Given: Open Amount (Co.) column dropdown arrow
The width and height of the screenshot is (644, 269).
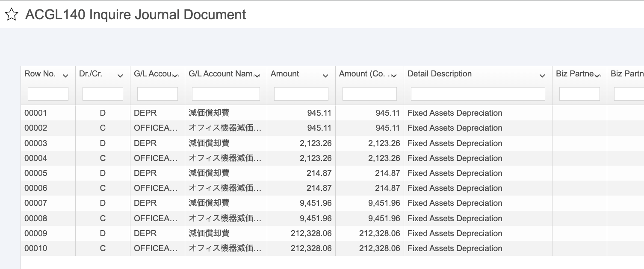Looking at the screenshot, I should (x=394, y=76).
